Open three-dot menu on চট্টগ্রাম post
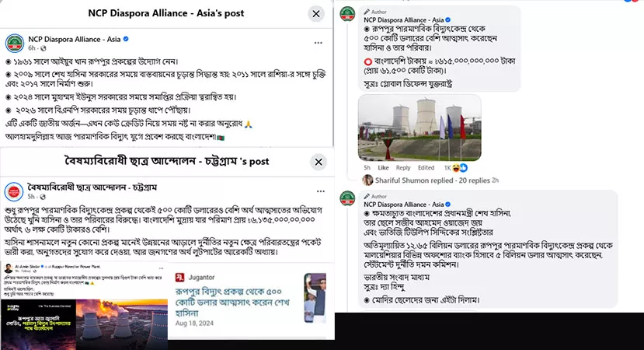The image size is (644, 350). (321, 191)
